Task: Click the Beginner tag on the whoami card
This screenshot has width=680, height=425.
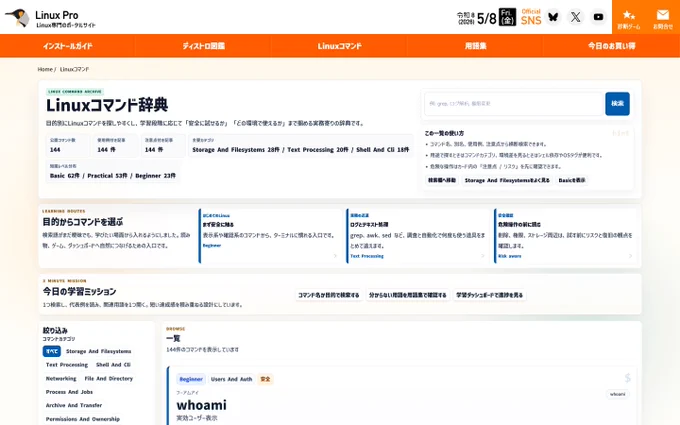Action: (x=191, y=379)
